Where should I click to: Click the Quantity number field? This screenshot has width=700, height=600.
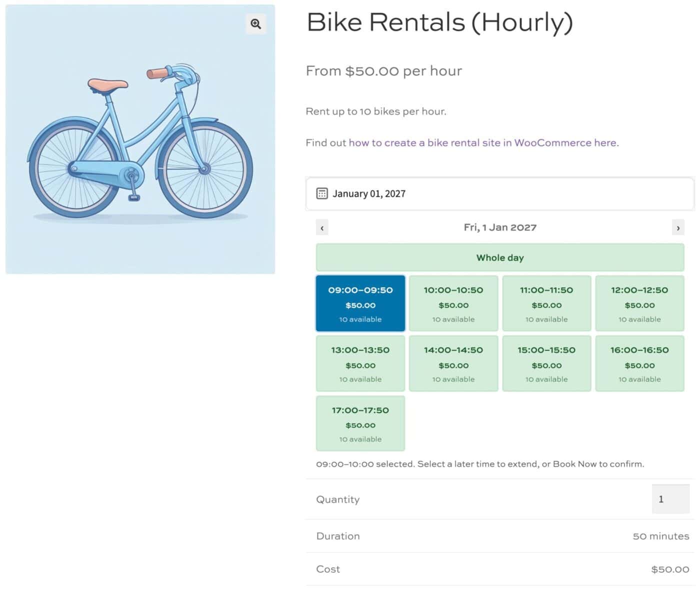pyautogui.click(x=670, y=499)
